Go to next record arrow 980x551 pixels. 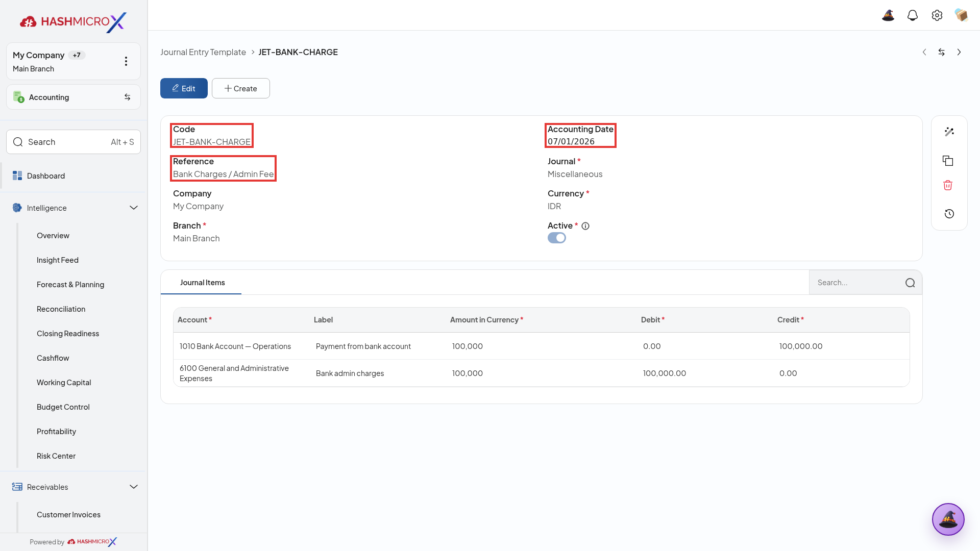959,52
